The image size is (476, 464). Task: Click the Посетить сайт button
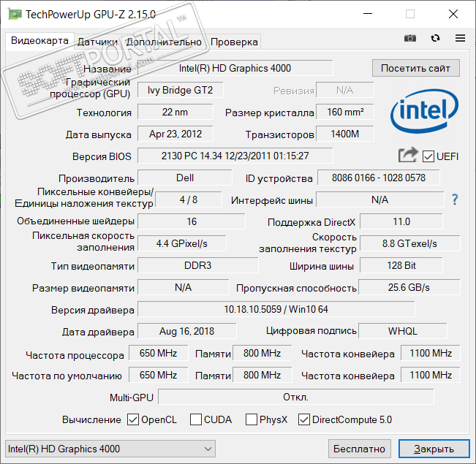pyautogui.click(x=415, y=68)
